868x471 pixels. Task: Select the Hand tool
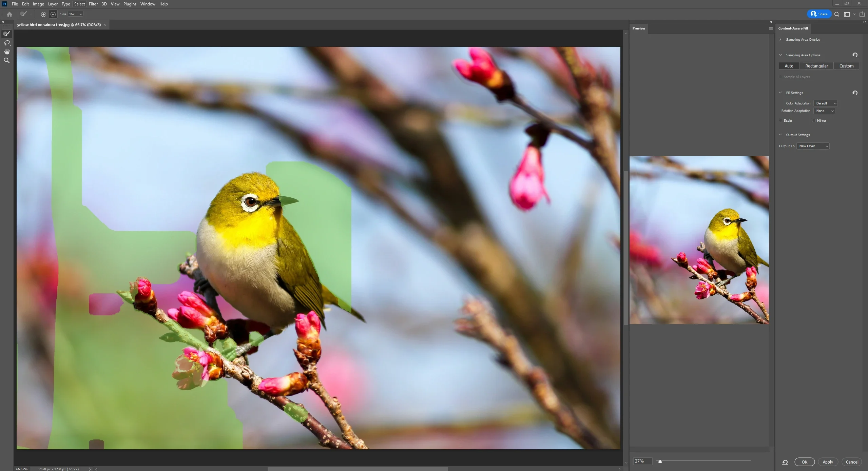[7, 52]
